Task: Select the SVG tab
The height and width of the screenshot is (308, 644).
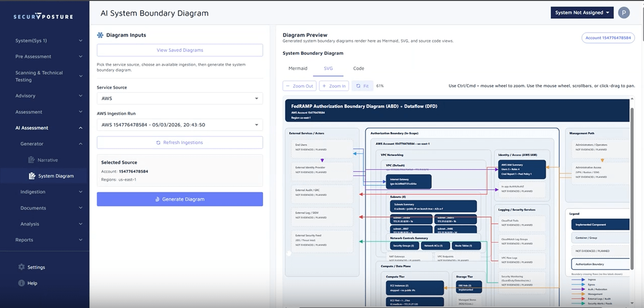Action: (328, 68)
